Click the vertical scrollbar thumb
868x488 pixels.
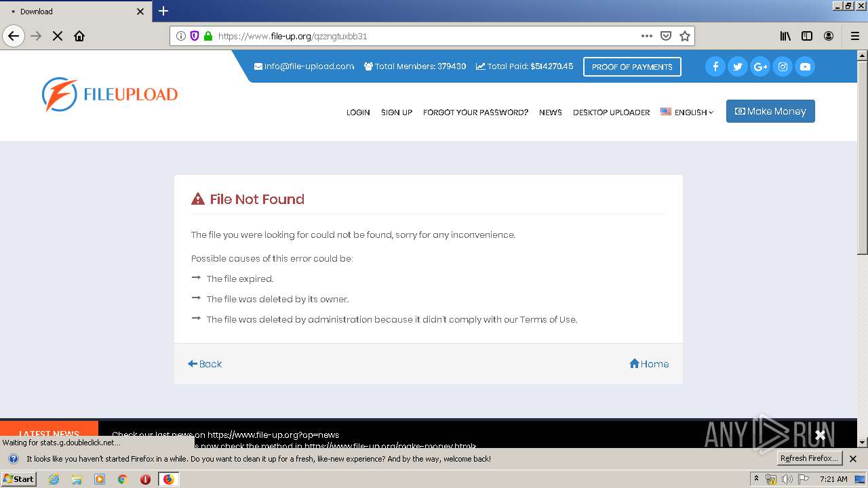click(x=862, y=157)
